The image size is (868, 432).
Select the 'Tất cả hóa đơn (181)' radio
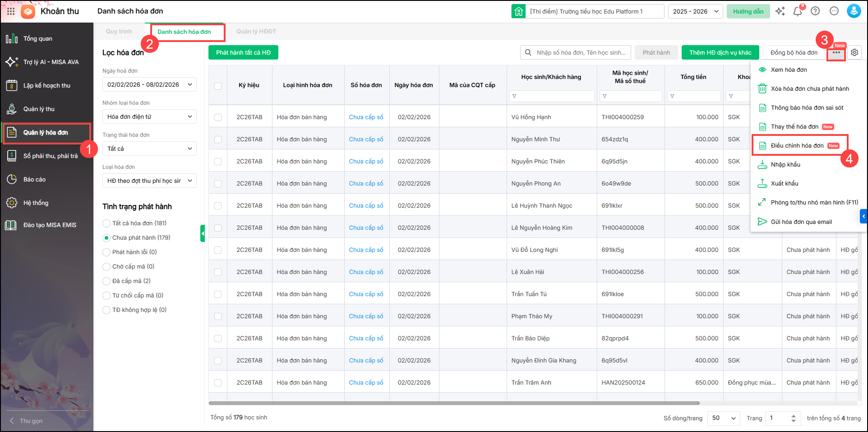point(106,223)
